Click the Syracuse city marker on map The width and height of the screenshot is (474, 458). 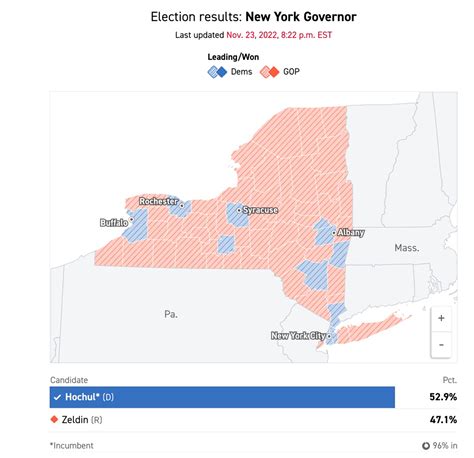(x=239, y=210)
